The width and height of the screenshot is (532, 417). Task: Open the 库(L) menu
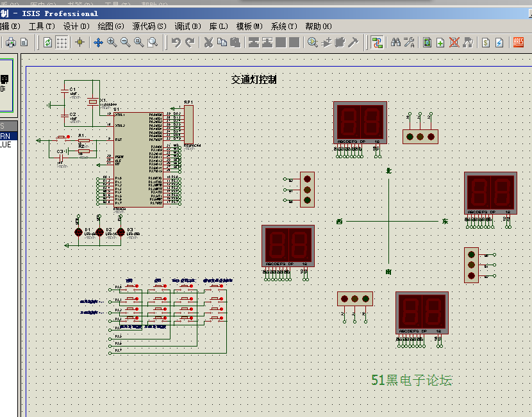point(219,26)
